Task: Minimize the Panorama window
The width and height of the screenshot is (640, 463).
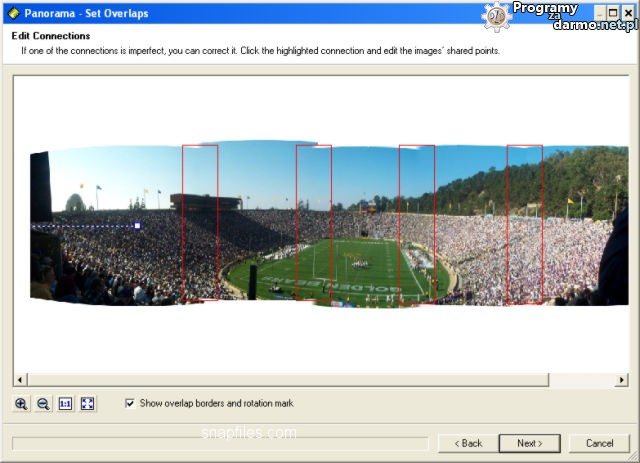Action: click(597, 12)
